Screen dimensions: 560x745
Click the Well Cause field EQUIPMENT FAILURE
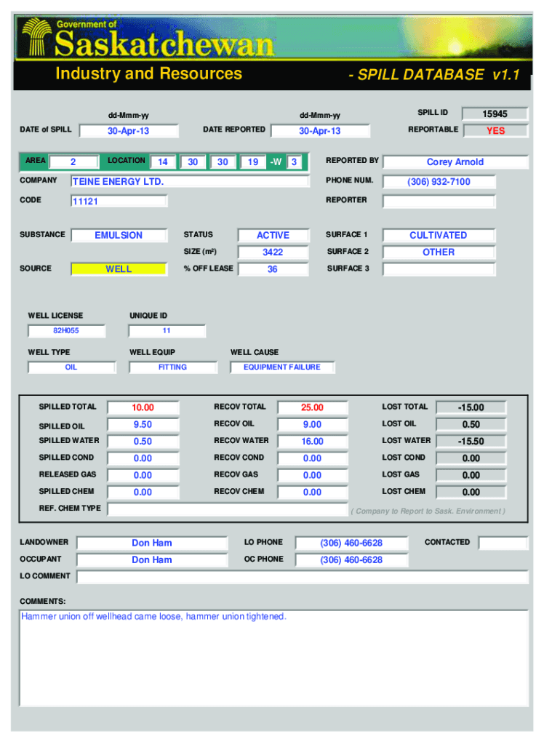point(281,367)
